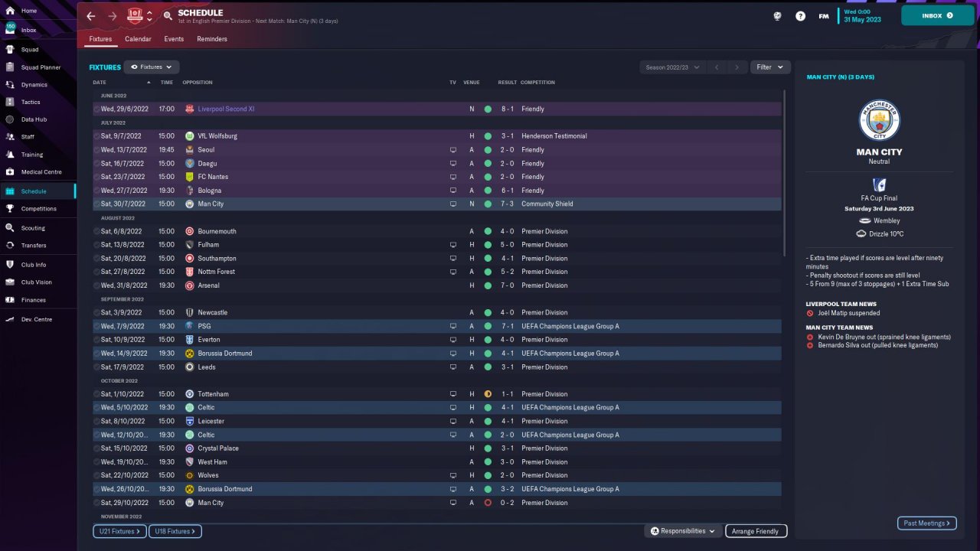Go to the previous season with the left arrow
Image resolution: width=980 pixels, height=551 pixels.
click(717, 67)
